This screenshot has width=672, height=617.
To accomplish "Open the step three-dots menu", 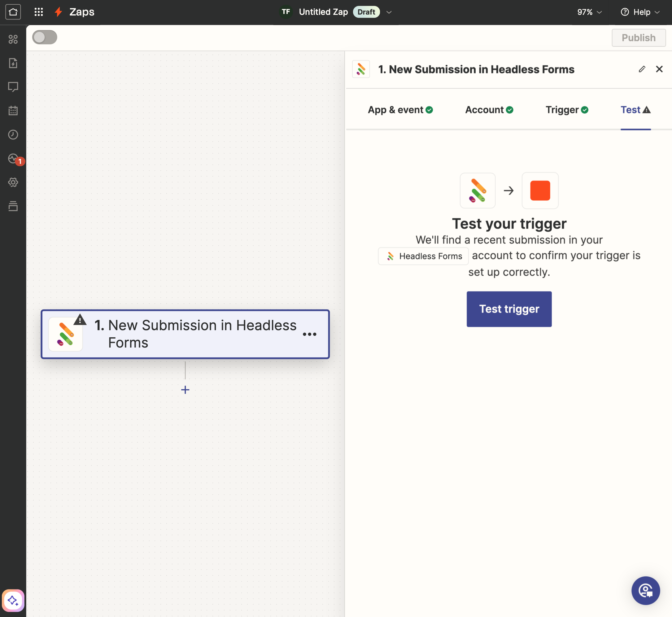I will point(309,334).
